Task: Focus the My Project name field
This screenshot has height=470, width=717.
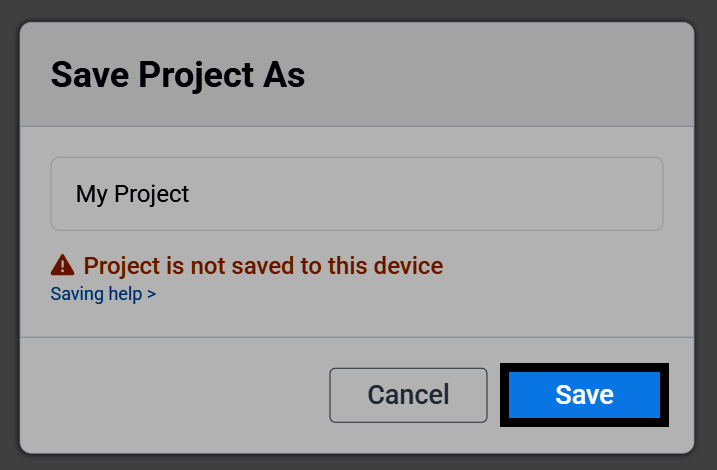Action: click(357, 194)
